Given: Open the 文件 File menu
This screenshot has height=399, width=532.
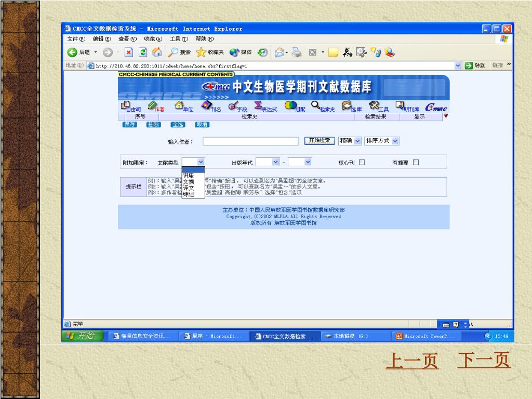Looking at the screenshot, I should coord(76,39).
